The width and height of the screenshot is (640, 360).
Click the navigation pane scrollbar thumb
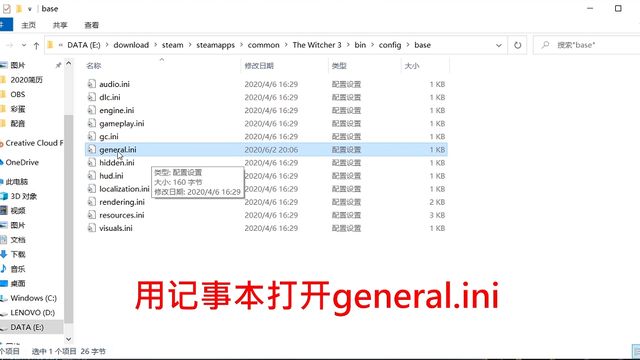pyautogui.click(x=69, y=218)
